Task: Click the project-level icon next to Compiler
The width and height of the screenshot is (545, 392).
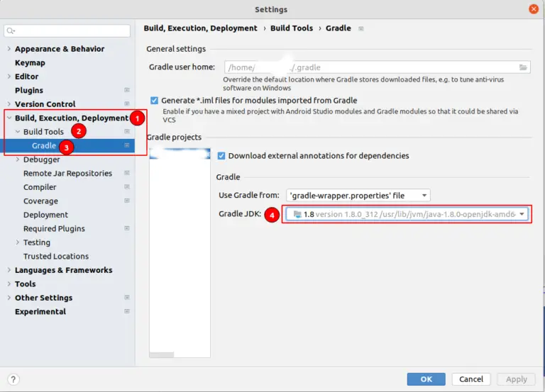Action: [x=127, y=187]
